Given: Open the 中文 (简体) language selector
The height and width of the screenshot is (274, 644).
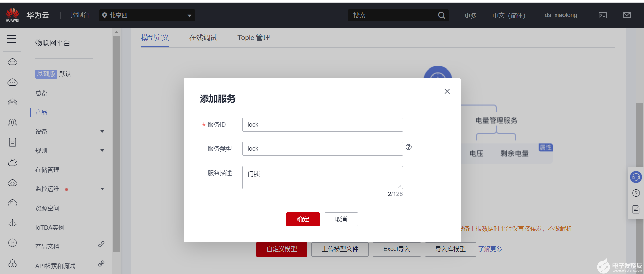Looking at the screenshot, I should pyautogui.click(x=509, y=15).
